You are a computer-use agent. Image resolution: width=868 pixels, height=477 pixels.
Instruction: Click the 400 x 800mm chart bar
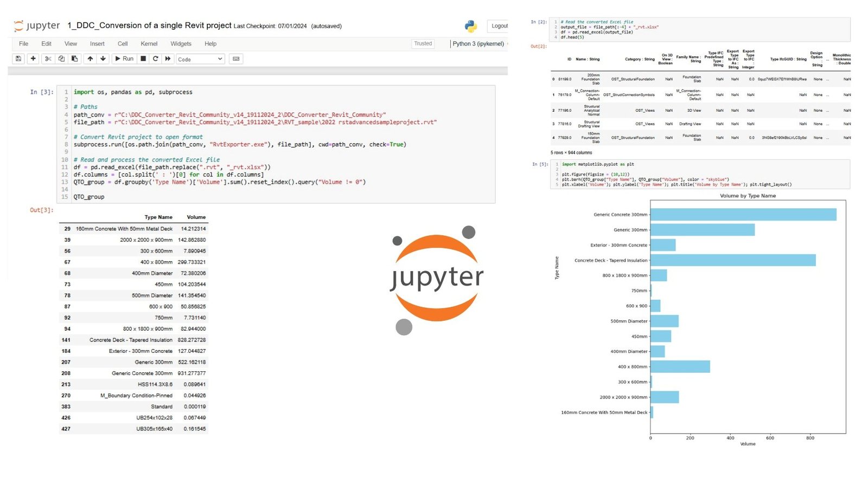tap(680, 366)
